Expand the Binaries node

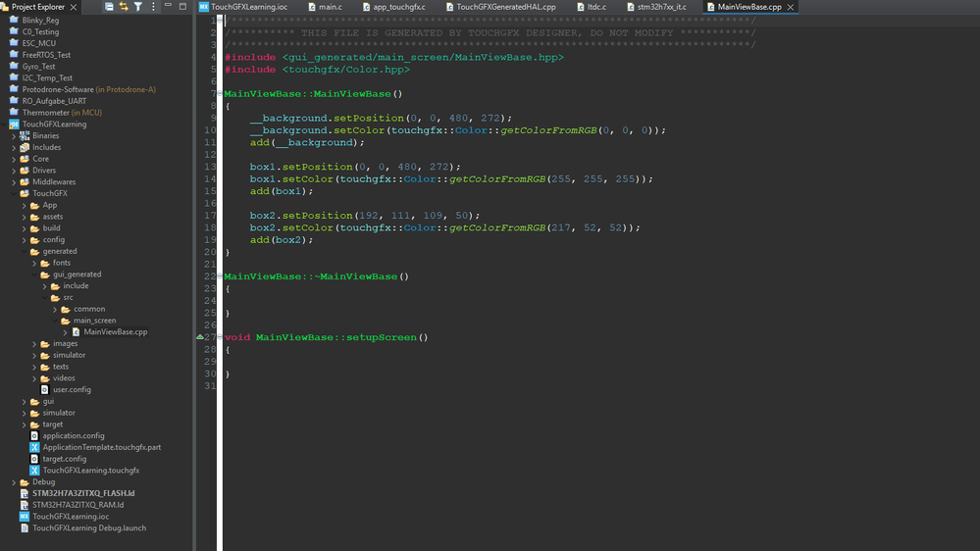(14, 136)
